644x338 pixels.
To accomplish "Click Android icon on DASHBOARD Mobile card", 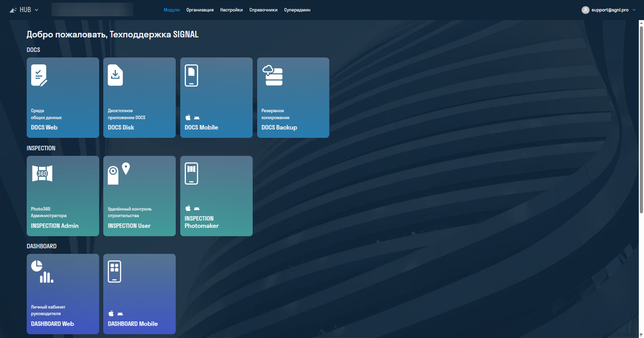I will click(x=120, y=314).
